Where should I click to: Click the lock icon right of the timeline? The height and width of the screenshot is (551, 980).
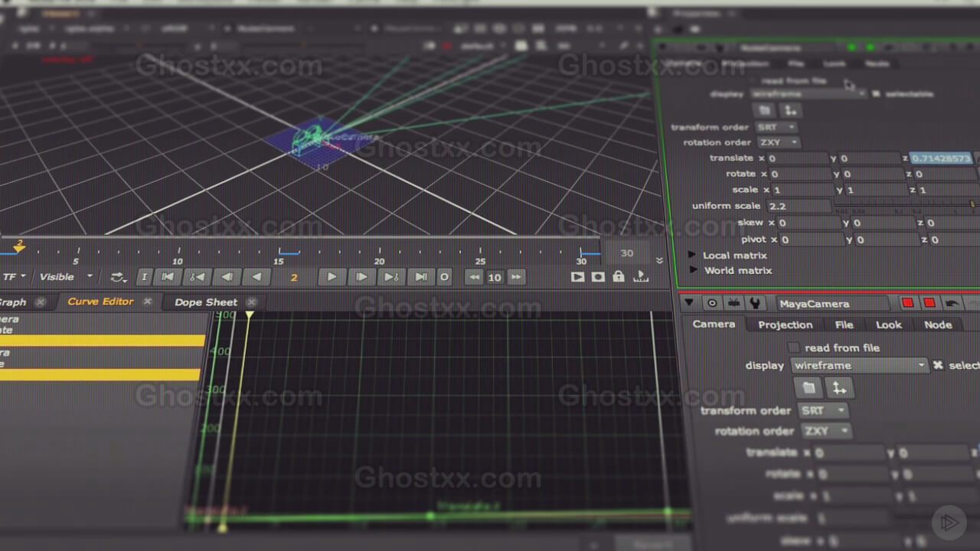click(x=619, y=276)
